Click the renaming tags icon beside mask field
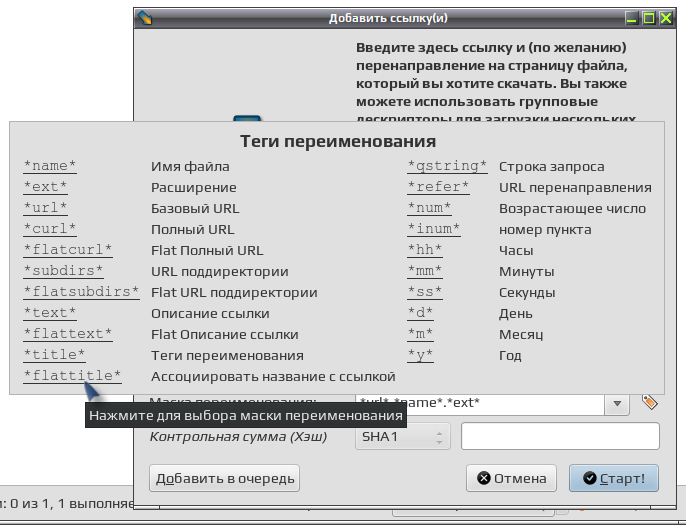 650,402
